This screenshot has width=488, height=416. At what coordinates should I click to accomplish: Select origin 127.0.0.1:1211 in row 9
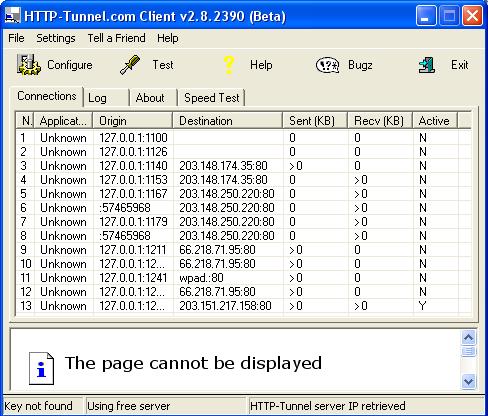pyautogui.click(x=133, y=250)
